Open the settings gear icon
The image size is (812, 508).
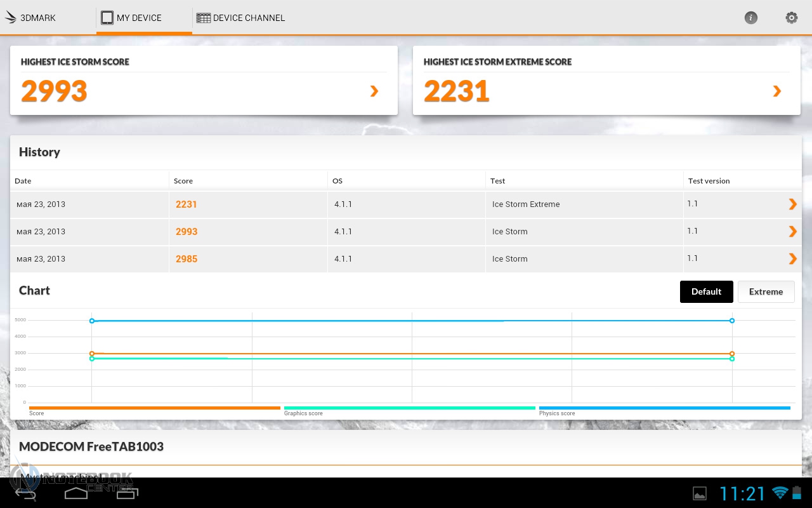[x=791, y=18]
